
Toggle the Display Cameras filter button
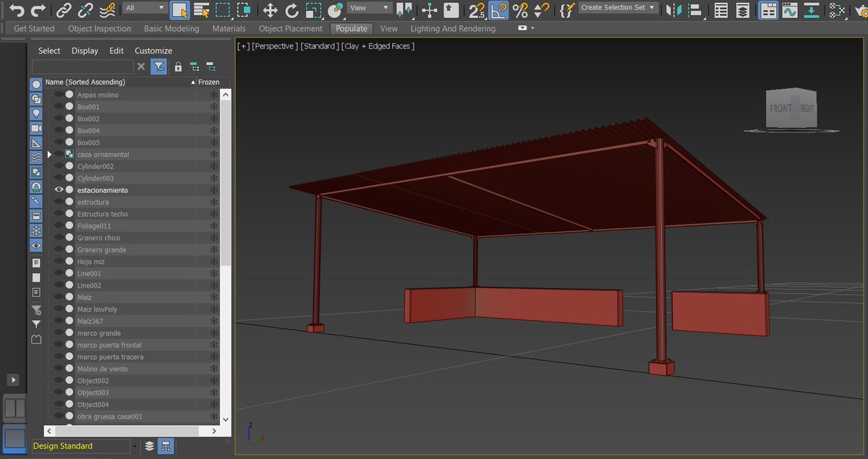[x=36, y=128]
